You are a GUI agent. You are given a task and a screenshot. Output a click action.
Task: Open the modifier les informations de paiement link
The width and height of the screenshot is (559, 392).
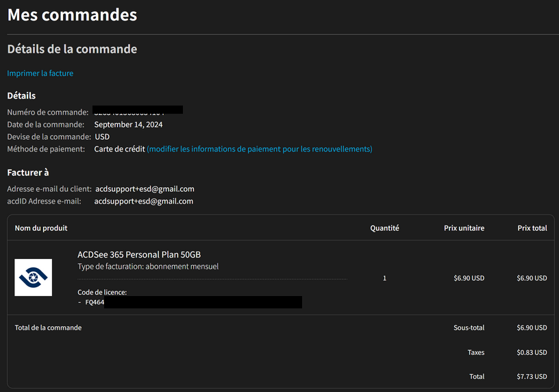(260, 149)
